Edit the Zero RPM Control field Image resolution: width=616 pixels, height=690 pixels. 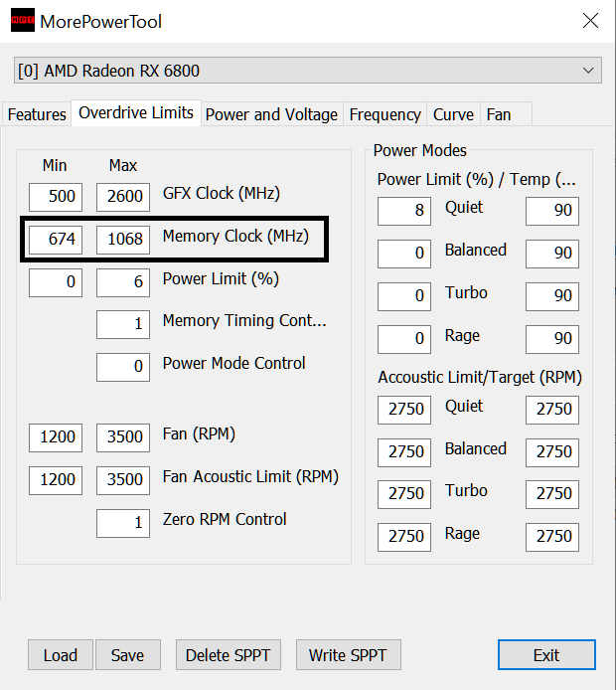click(x=123, y=523)
